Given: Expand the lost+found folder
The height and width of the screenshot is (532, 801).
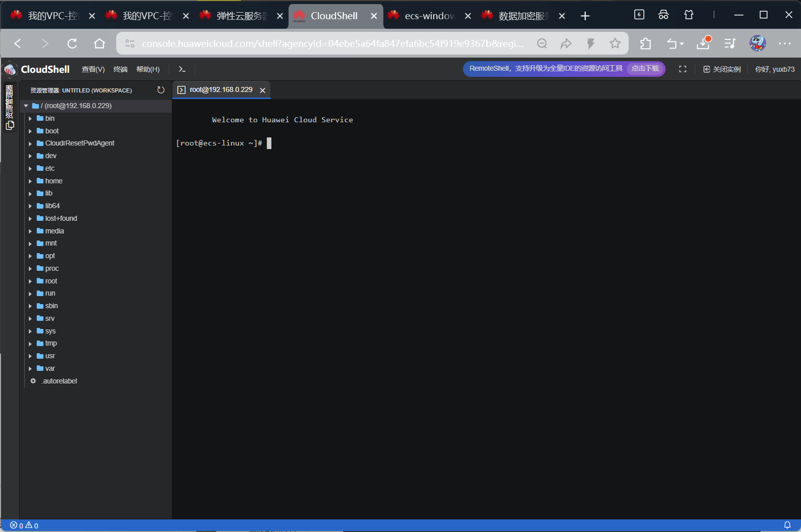Looking at the screenshot, I should [30, 219].
